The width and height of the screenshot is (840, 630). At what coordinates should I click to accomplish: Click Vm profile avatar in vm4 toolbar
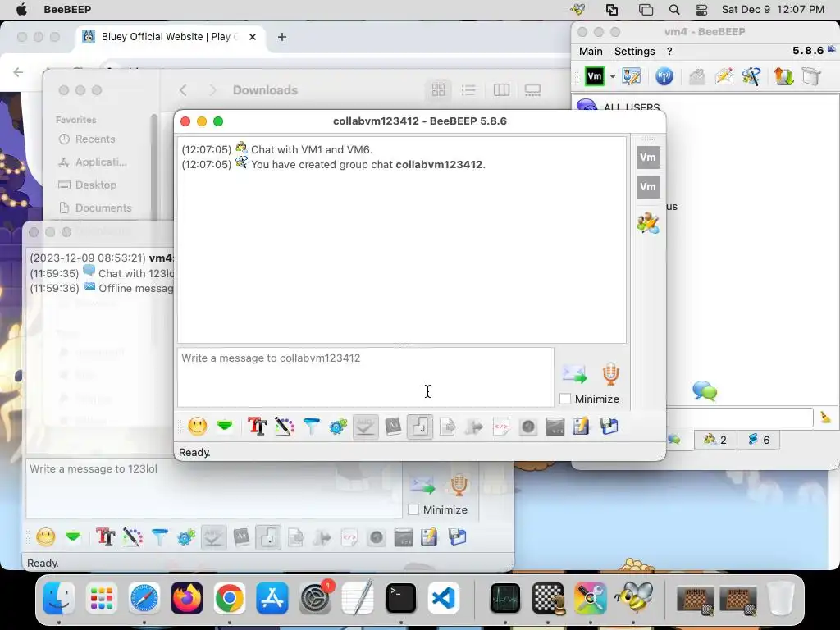coord(595,76)
